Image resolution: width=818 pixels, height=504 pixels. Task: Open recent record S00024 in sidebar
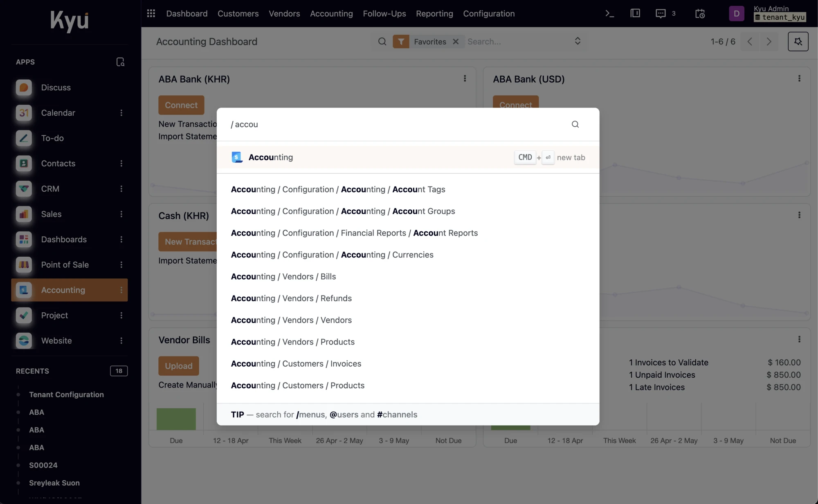coord(43,465)
